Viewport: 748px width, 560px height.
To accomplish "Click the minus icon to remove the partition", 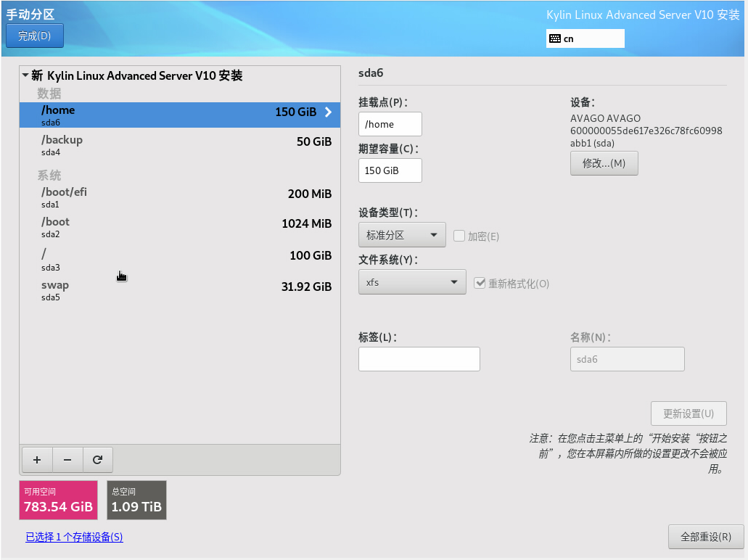I will pyautogui.click(x=67, y=460).
